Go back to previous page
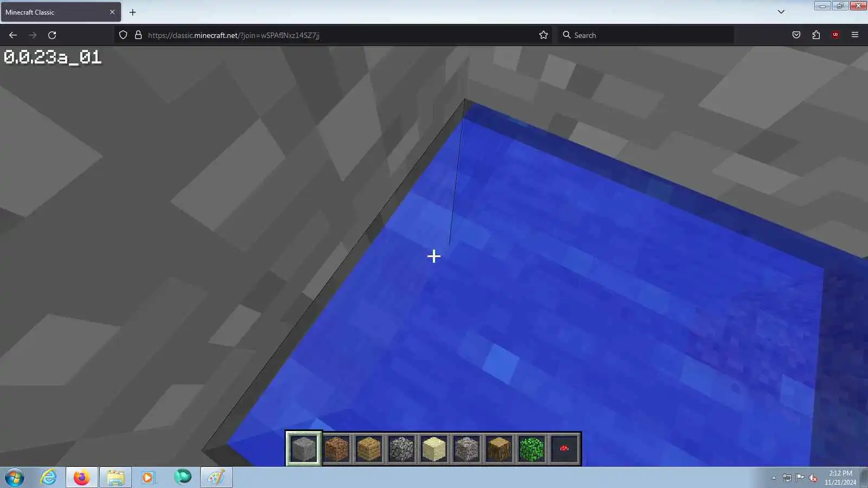Viewport: 868px width, 488px height. click(x=13, y=35)
